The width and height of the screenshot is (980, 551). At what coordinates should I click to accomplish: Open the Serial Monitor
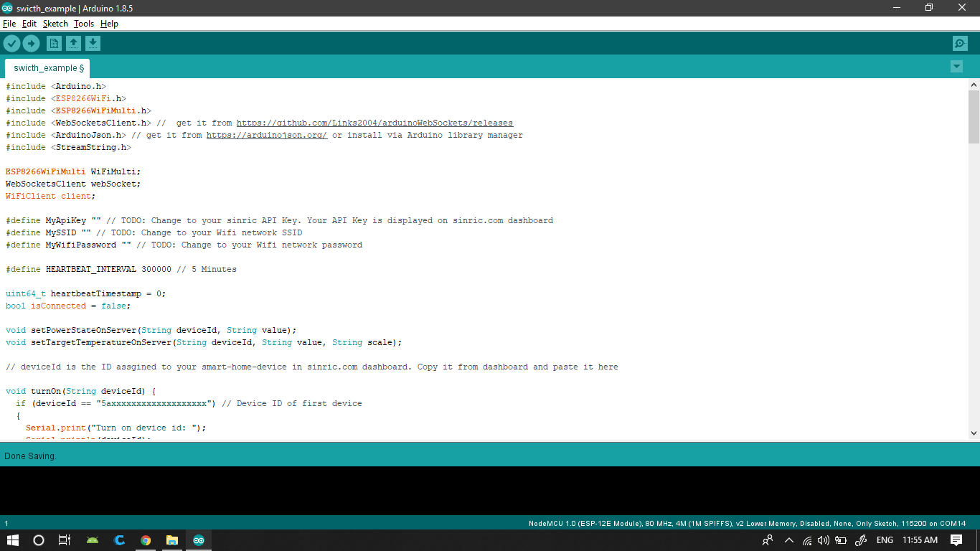(960, 44)
